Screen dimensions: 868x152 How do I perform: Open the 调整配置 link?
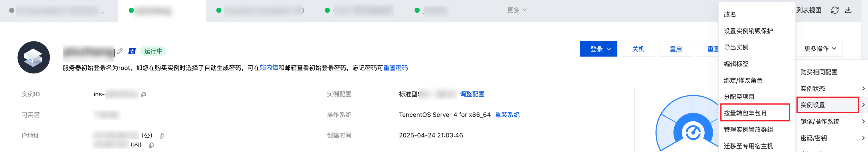pos(472,94)
